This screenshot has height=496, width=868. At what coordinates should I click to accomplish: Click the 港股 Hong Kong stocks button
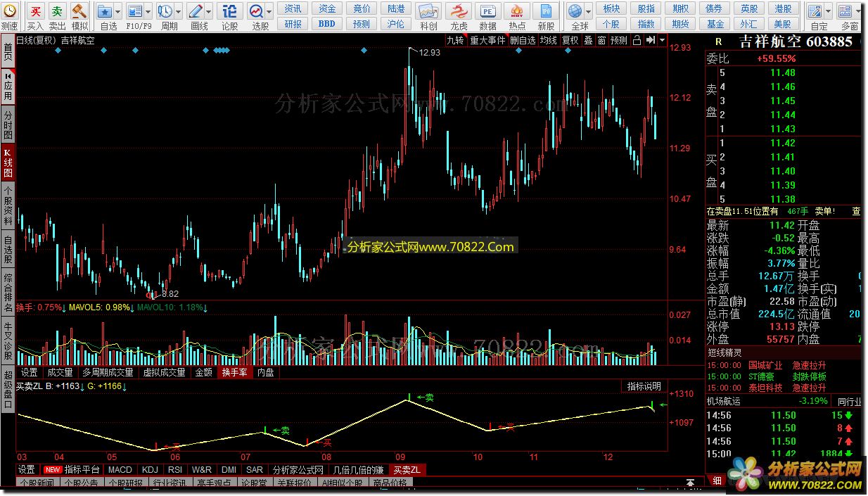(783, 8)
